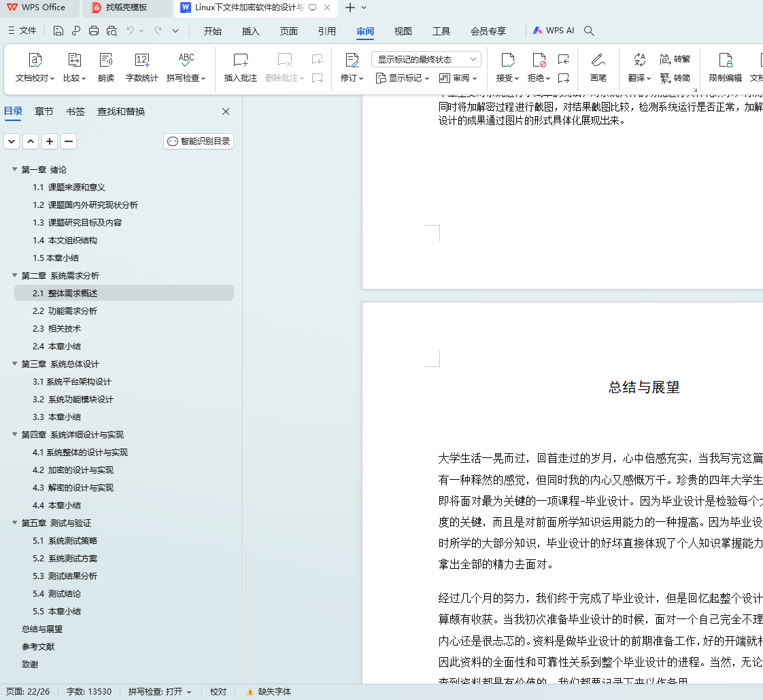Open the 文件 menu
The height and width of the screenshot is (700, 763).
pyautogui.click(x=22, y=31)
